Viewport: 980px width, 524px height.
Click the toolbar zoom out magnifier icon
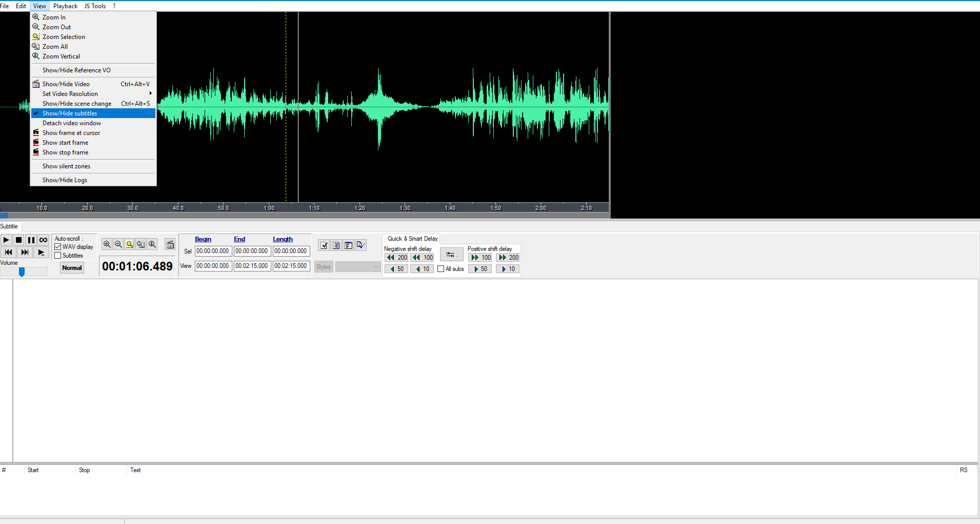point(118,244)
